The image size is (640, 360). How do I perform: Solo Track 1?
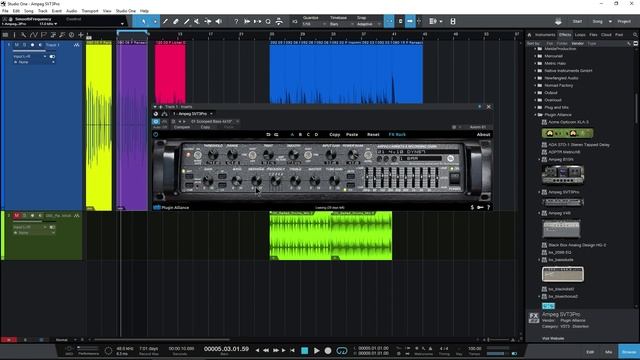[x=24, y=45]
